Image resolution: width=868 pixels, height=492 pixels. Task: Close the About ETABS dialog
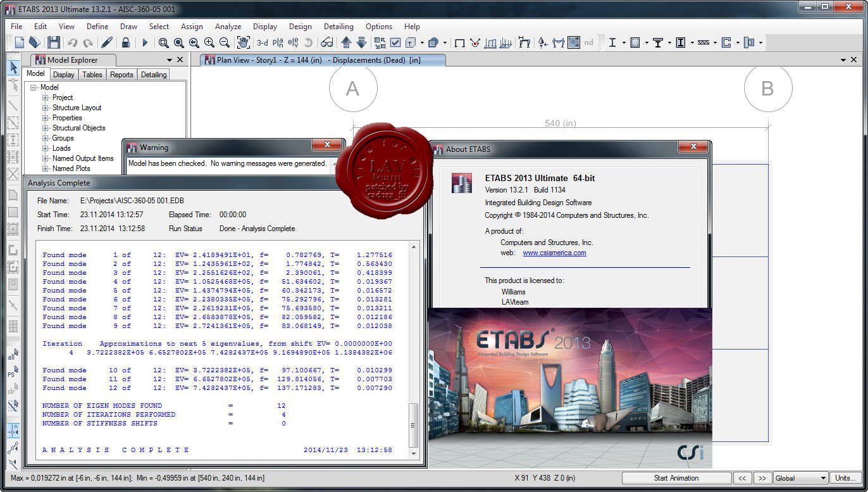[692, 147]
